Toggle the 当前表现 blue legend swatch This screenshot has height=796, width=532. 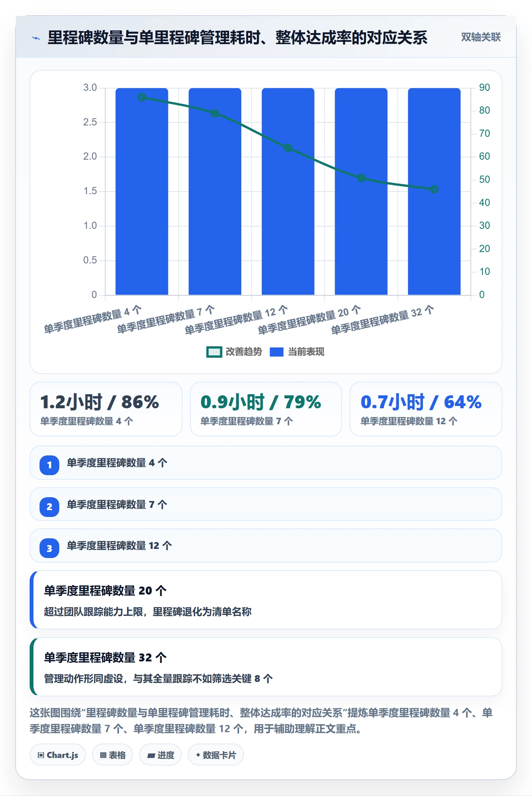pos(276,352)
